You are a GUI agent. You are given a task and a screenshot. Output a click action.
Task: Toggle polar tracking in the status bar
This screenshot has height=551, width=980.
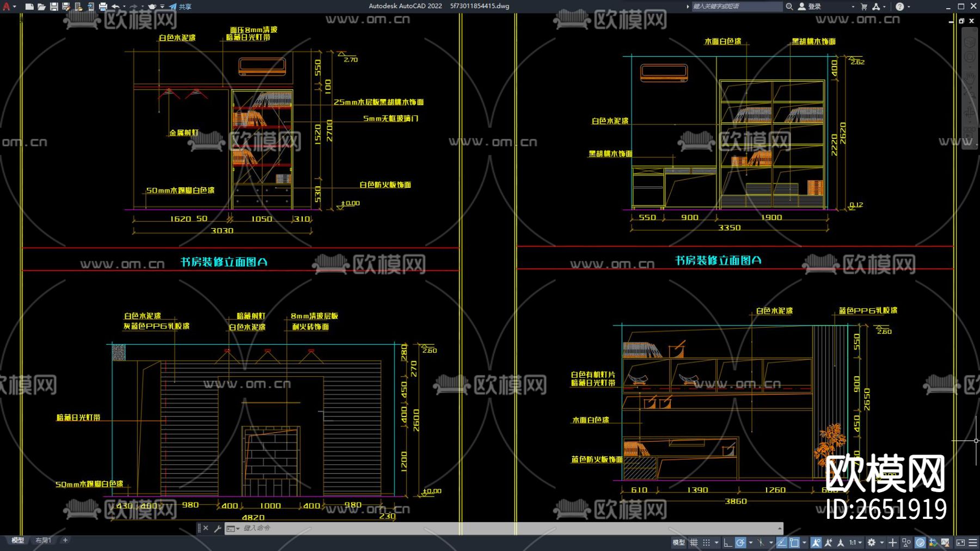(740, 542)
